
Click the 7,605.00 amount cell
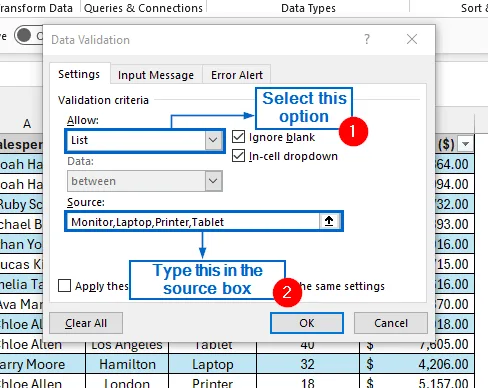(x=417, y=347)
